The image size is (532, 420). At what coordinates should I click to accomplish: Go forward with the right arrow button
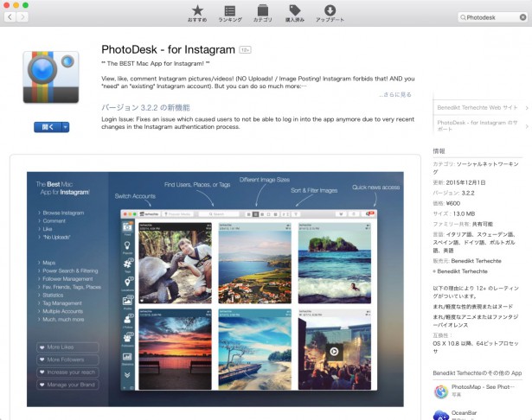[22, 16]
